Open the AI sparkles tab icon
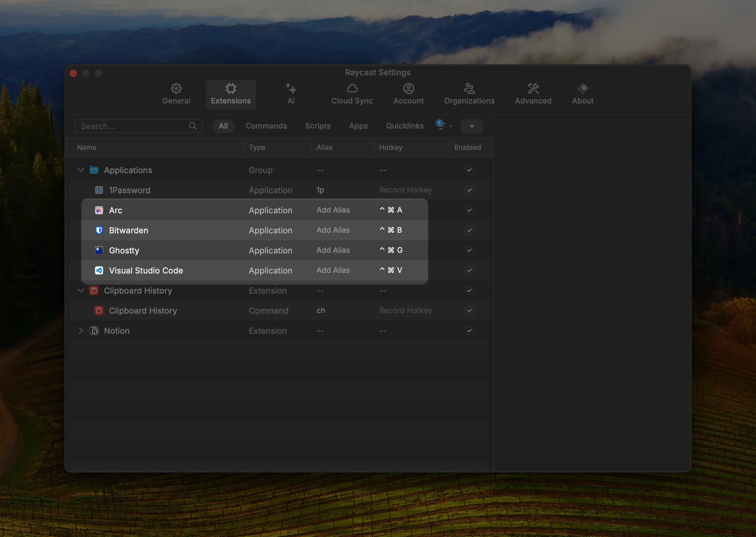This screenshot has height=537, width=756. [x=291, y=89]
